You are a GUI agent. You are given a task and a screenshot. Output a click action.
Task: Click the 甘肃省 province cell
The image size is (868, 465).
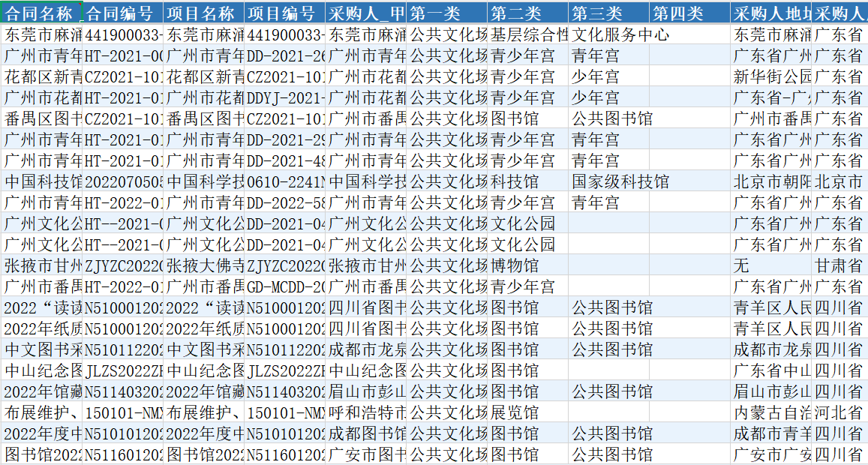tap(839, 265)
